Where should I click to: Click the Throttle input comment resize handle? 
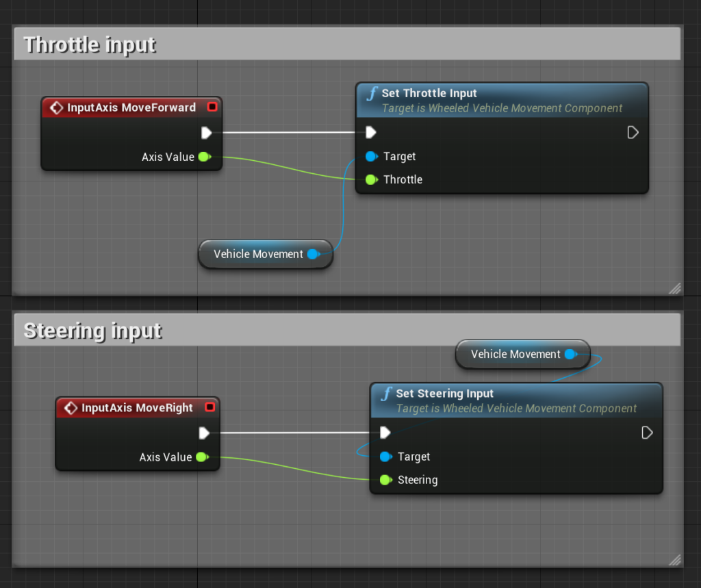[674, 288]
